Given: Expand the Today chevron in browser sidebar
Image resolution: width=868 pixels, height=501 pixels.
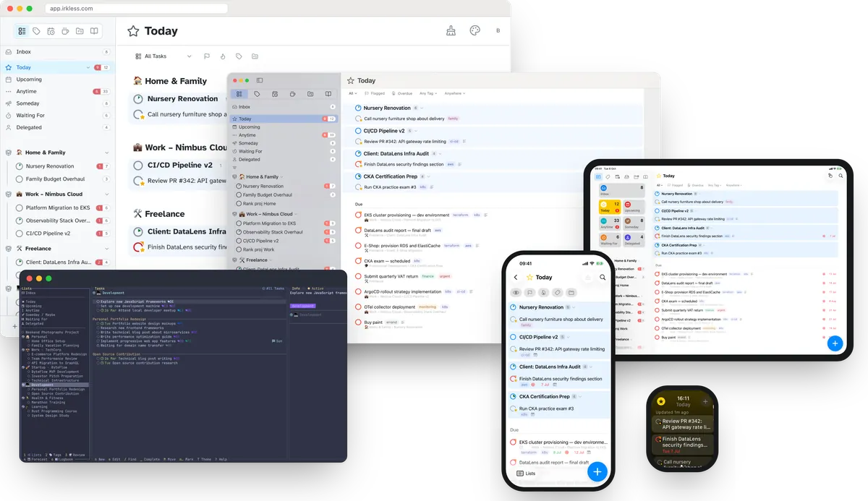Looking at the screenshot, I should tap(88, 67).
